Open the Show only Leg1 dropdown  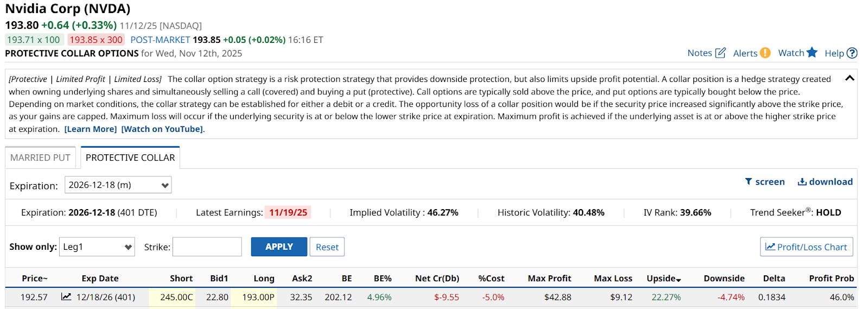[97, 247]
